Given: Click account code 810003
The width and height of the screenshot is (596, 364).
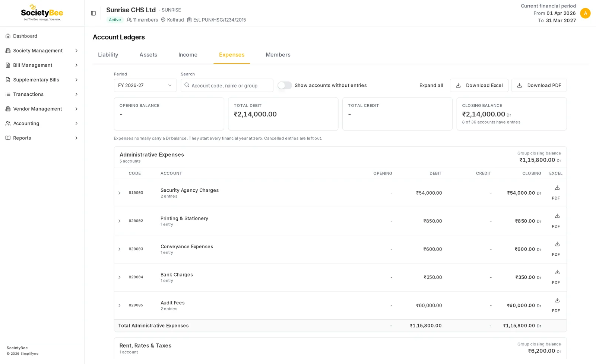Looking at the screenshot, I should (136, 193).
